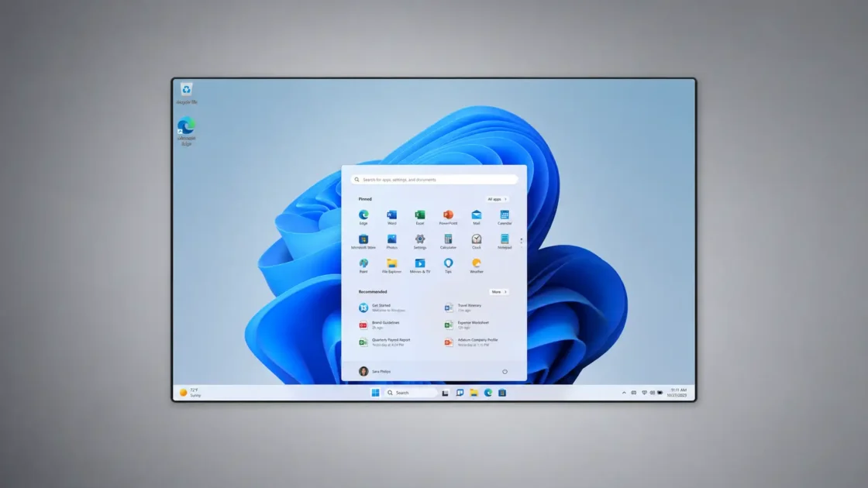This screenshot has height=488, width=868.
Task: Click the power button in Start menu
Action: 505,371
